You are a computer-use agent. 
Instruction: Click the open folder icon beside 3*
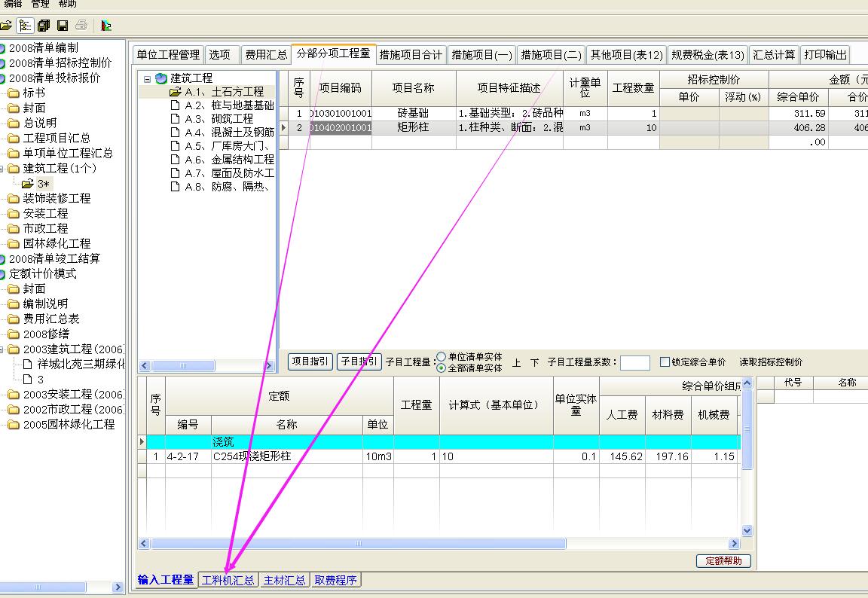coord(28,184)
